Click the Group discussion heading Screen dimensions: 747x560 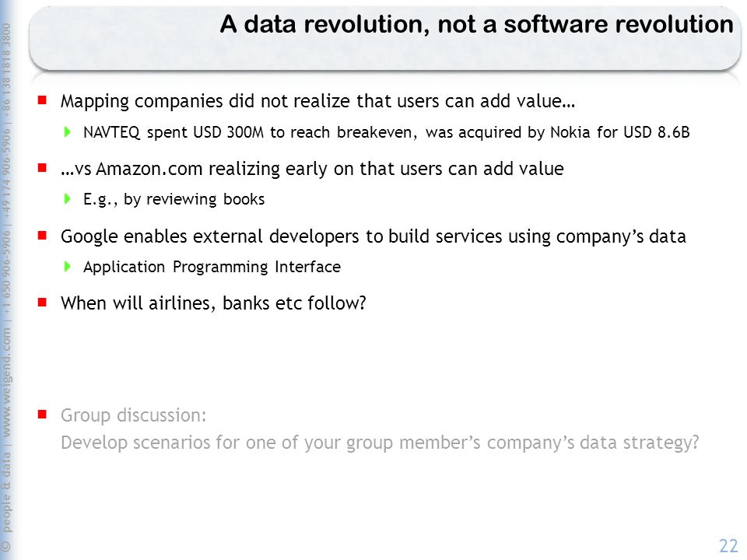tap(133, 415)
